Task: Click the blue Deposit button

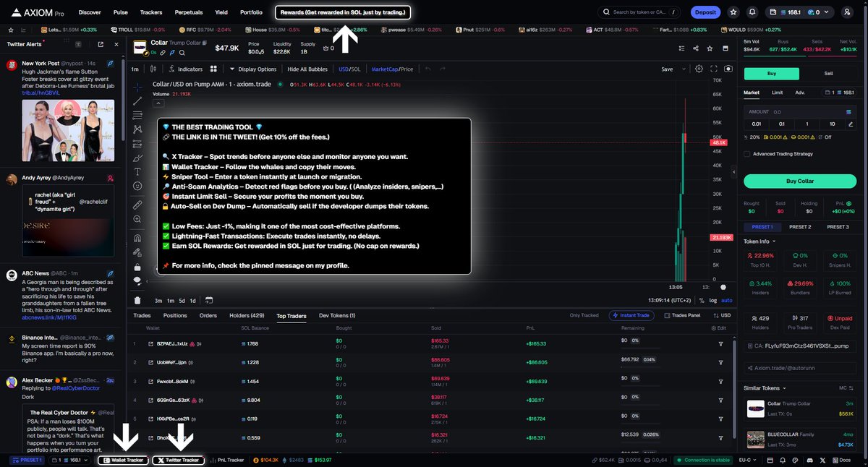Action: coord(705,12)
